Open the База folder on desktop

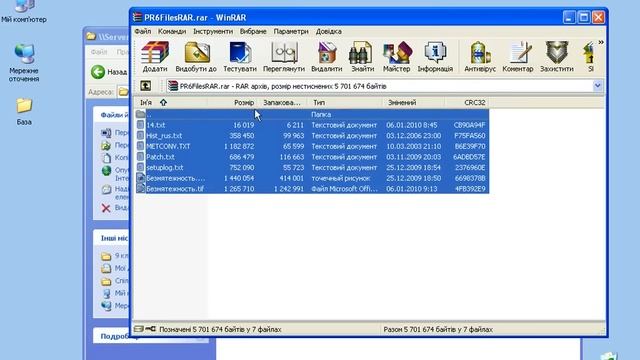pyautogui.click(x=24, y=111)
